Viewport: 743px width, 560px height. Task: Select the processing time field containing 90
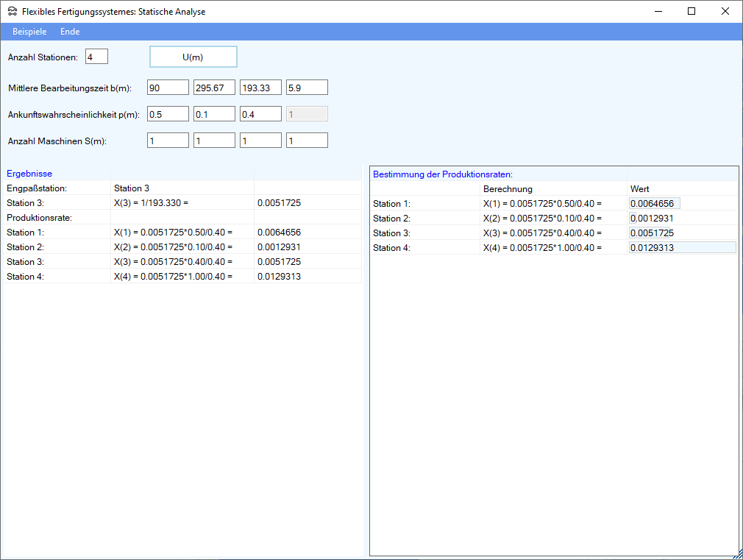168,88
